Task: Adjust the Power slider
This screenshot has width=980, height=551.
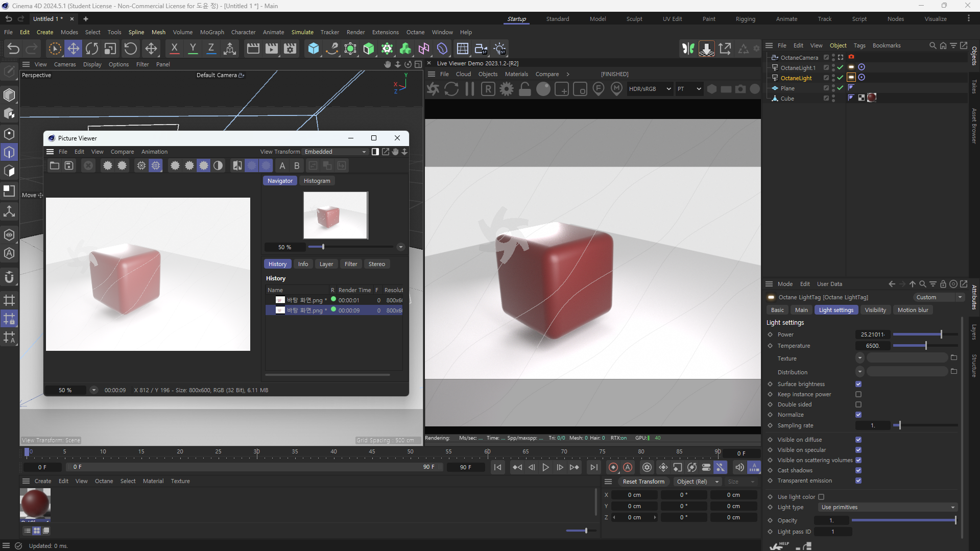Action: (925, 334)
